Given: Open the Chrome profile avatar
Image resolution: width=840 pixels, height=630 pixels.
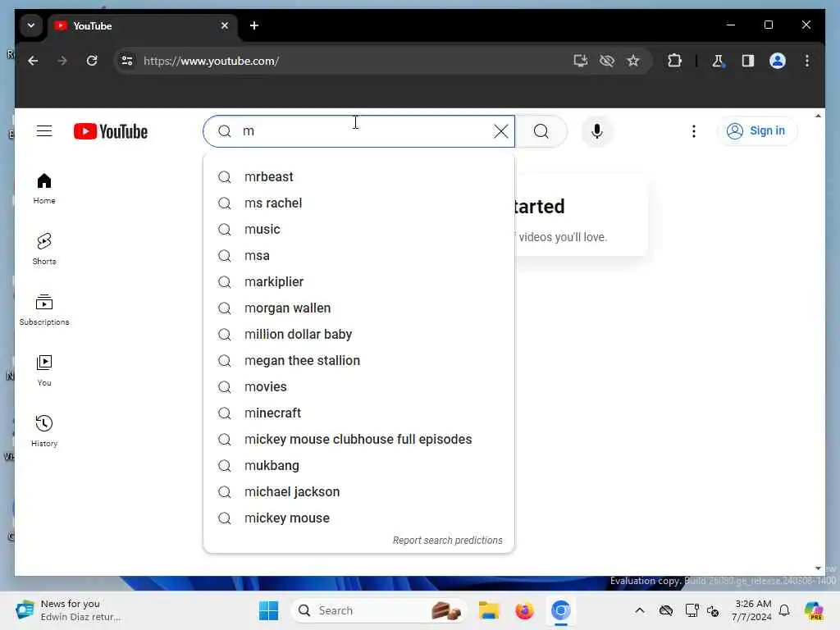Looking at the screenshot, I should coord(778,61).
